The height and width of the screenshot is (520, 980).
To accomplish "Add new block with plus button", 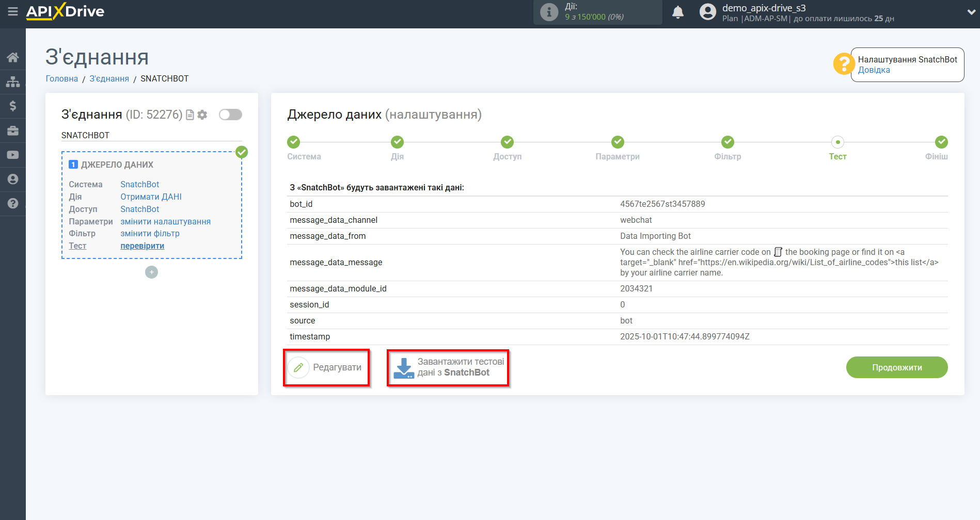I will point(151,272).
